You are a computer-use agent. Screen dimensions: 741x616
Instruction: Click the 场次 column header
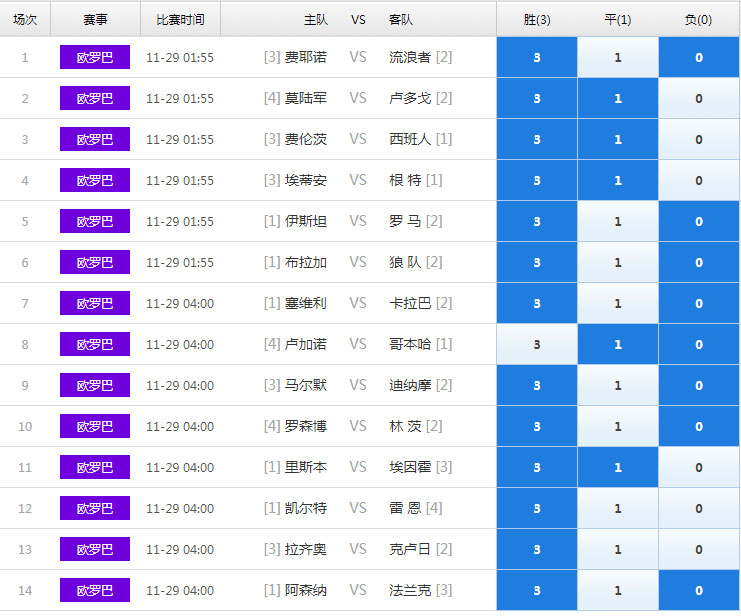[x=25, y=19]
